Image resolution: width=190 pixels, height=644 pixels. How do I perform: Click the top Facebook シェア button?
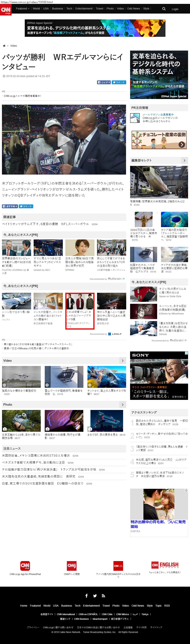104,82
